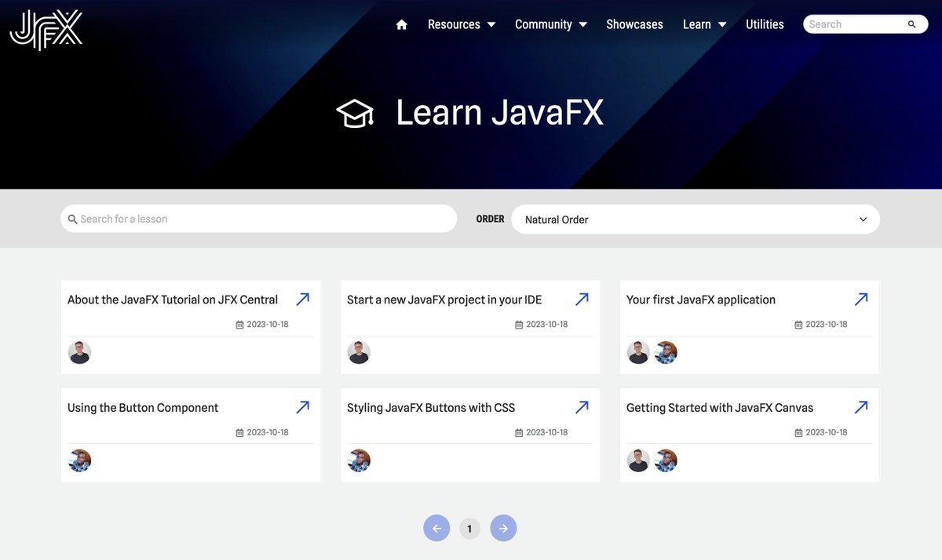Open arrow icon on Getting Started with Canvas card
The height and width of the screenshot is (560, 942).
coord(861,407)
